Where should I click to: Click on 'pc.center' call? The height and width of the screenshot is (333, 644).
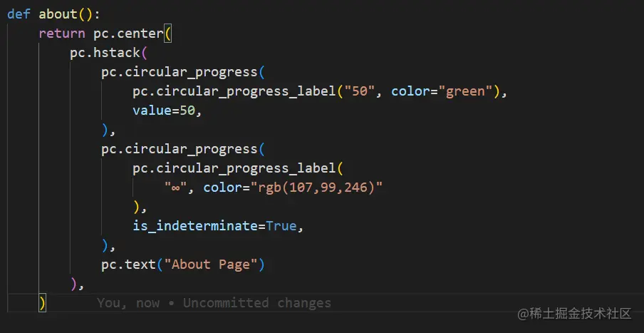coord(128,34)
